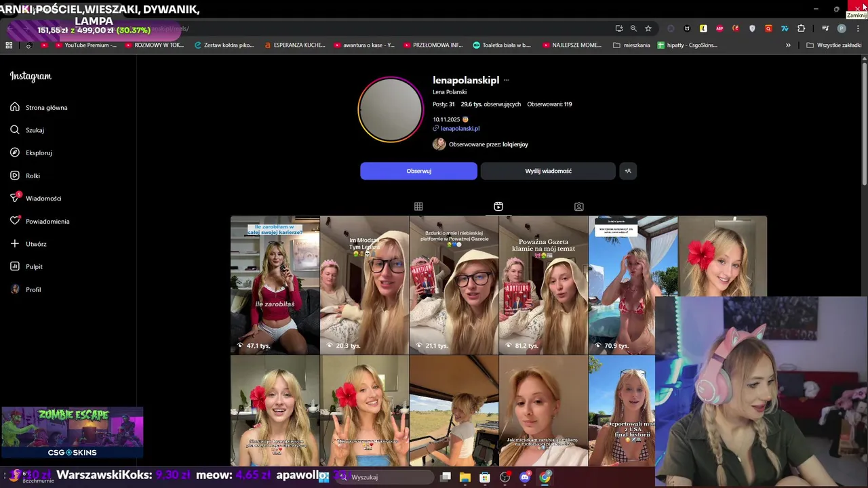Open NAJLEPSZE MOME bookmark

point(572,45)
